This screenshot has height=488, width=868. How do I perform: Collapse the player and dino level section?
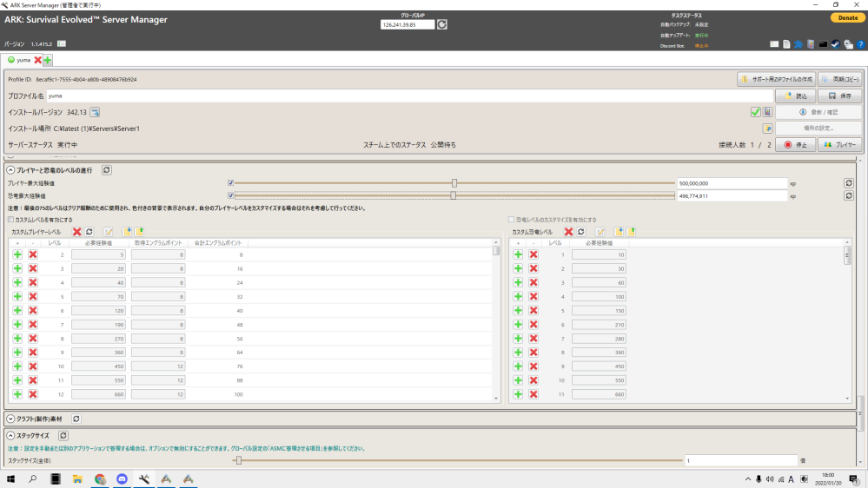tap(10, 170)
